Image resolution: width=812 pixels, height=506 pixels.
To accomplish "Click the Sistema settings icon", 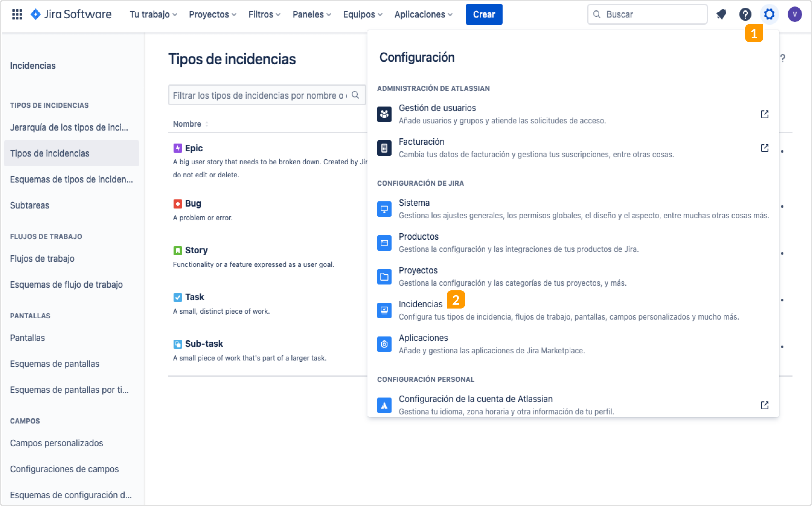I will tap(384, 209).
